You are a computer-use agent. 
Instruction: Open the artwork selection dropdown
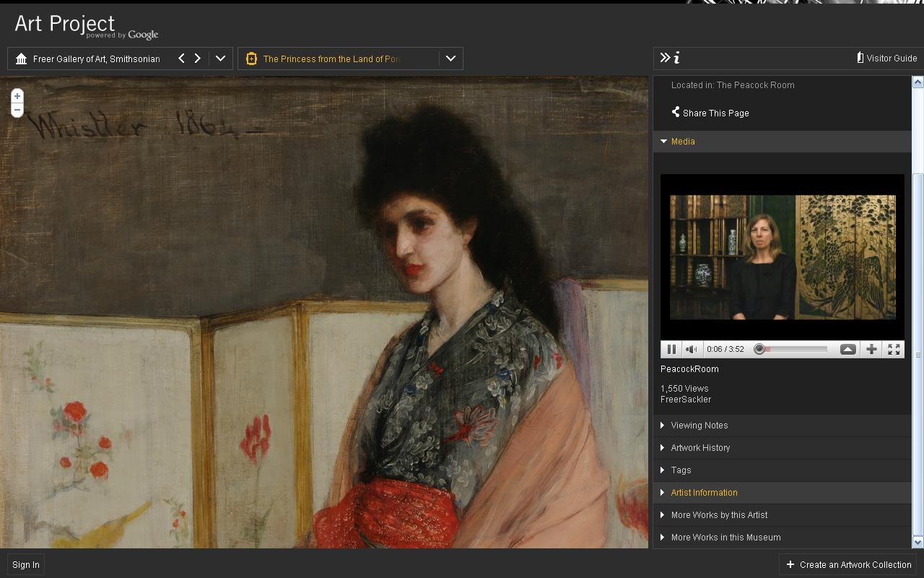click(x=450, y=59)
